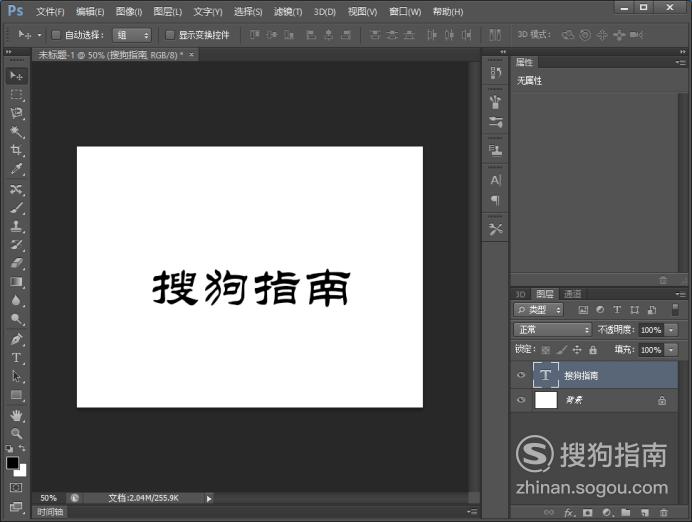Switch to the 通道 tab
Image resolution: width=692 pixels, height=522 pixels.
[x=572, y=294]
